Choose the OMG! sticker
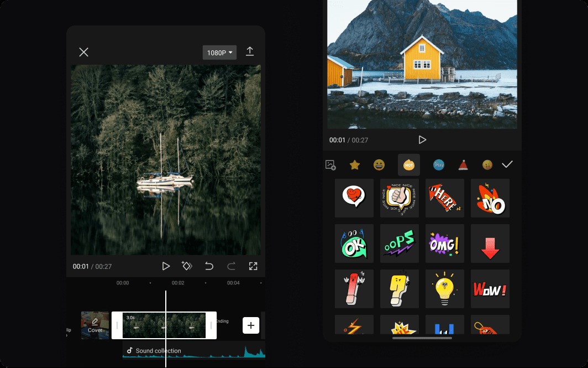This screenshot has height=368, width=588. pos(445,243)
